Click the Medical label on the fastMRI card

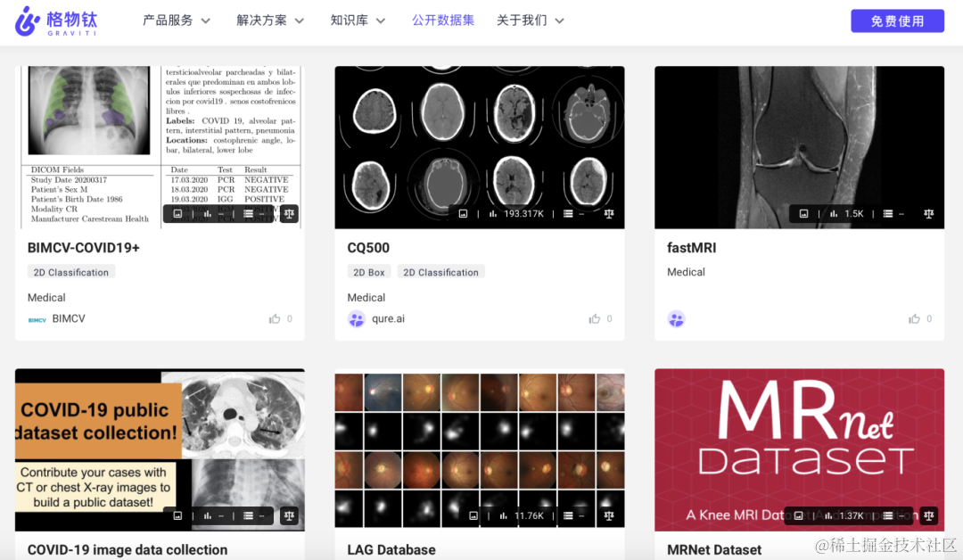click(x=686, y=272)
